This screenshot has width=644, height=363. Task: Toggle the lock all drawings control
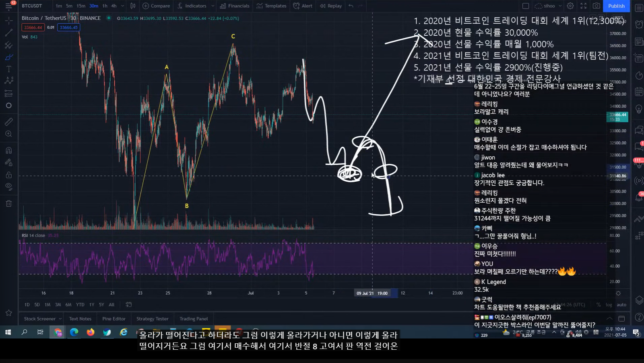click(x=8, y=175)
